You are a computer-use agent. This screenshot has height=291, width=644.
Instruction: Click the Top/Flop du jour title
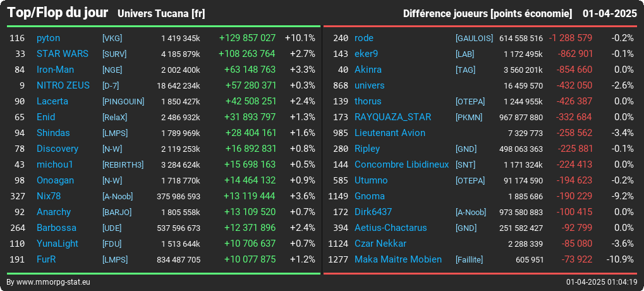pos(58,13)
